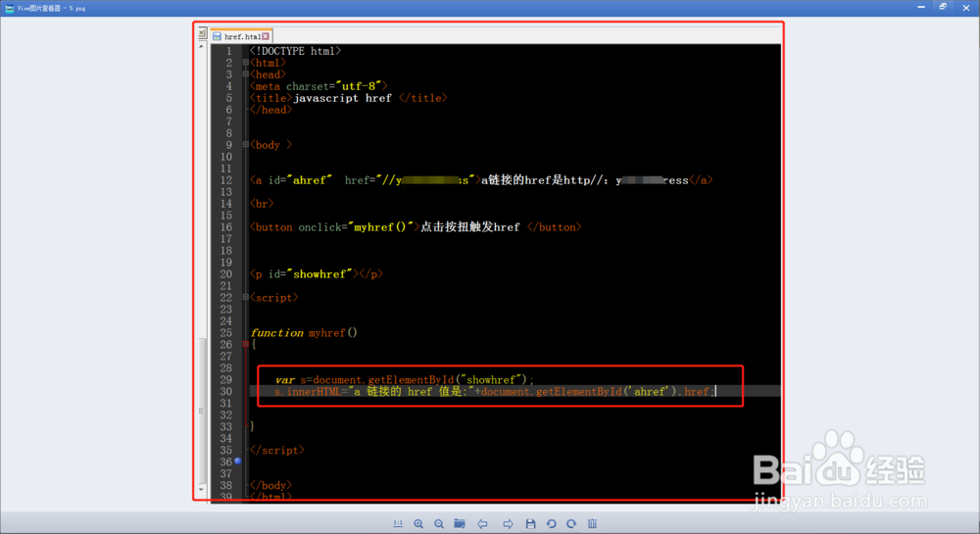
Task: Click the zoom in magnifier icon
Action: (x=418, y=523)
